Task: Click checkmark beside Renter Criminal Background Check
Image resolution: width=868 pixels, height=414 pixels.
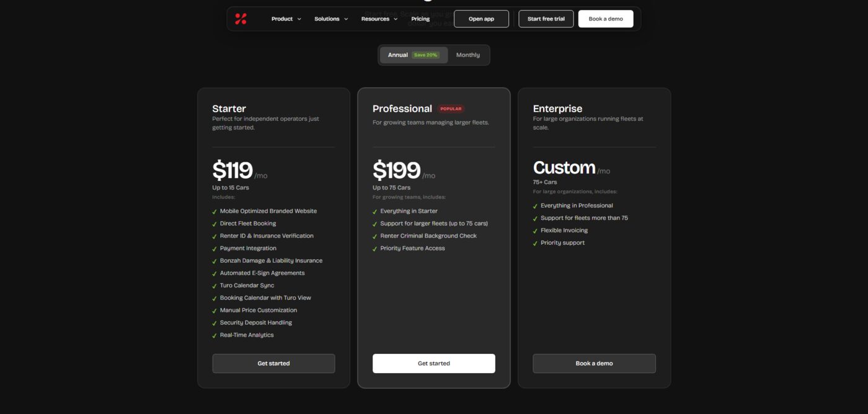Action: pyautogui.click(x=375, y=236)
